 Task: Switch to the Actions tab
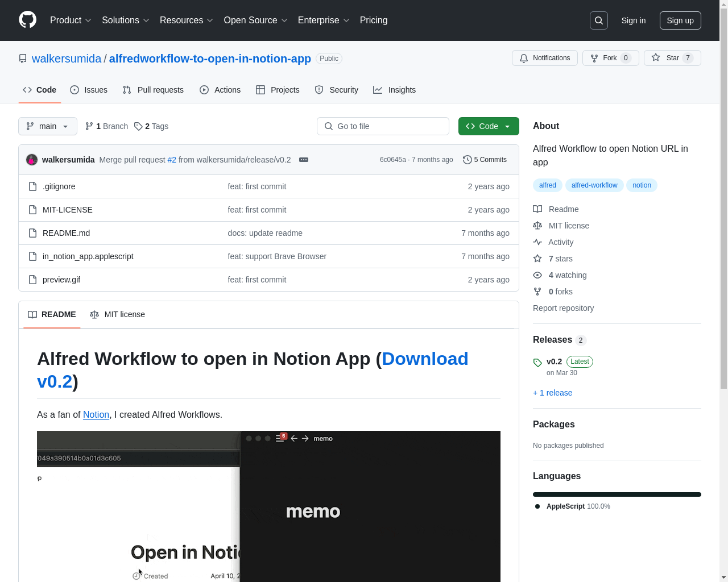point(220,90)
